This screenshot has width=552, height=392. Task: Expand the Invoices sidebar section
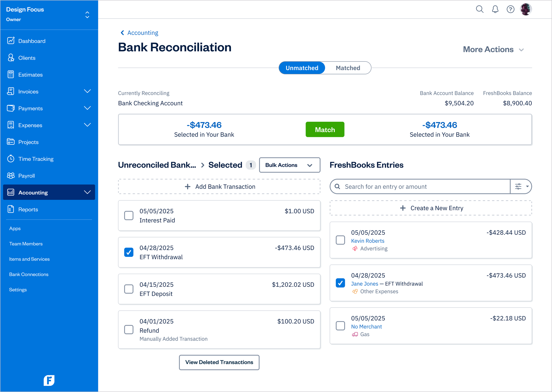[x=87, y=91]
